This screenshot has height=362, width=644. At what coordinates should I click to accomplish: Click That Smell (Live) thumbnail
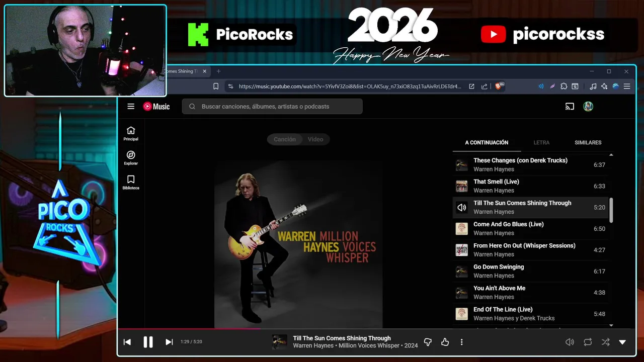461,186
